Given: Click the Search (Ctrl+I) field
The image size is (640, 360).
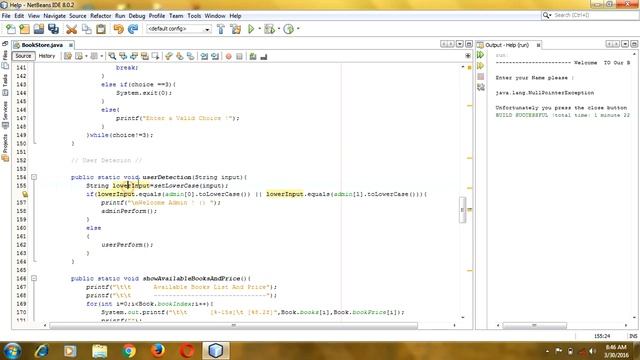Looking at the screenshot, I should pyautogui.click(x=590, y=15).
